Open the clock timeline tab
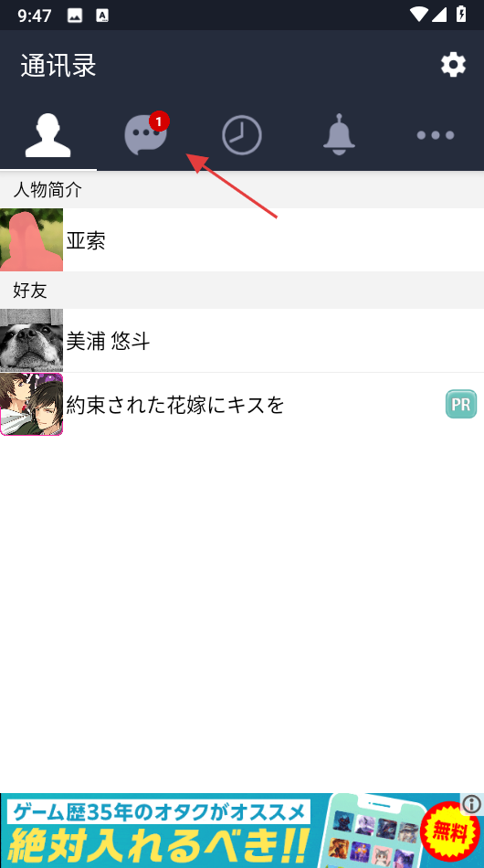Image resolution: width=484 pixels, height=868 pixels. (x=242, y=135)
